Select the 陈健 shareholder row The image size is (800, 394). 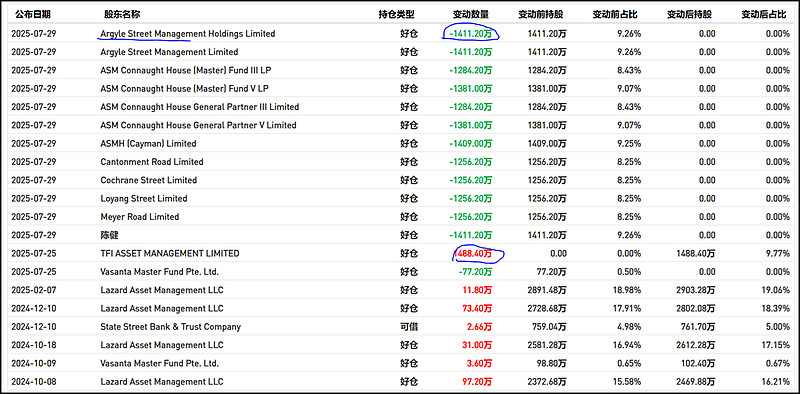coord(400,235)
